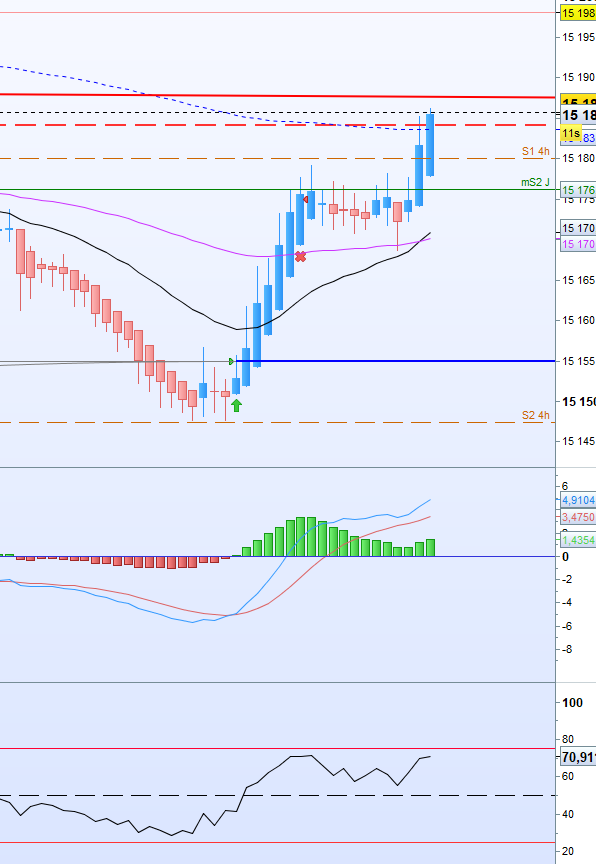This screenshot has width=596, height=864.
Task: Click the green 15 176 price tag
Action: [x=578, y=190]
